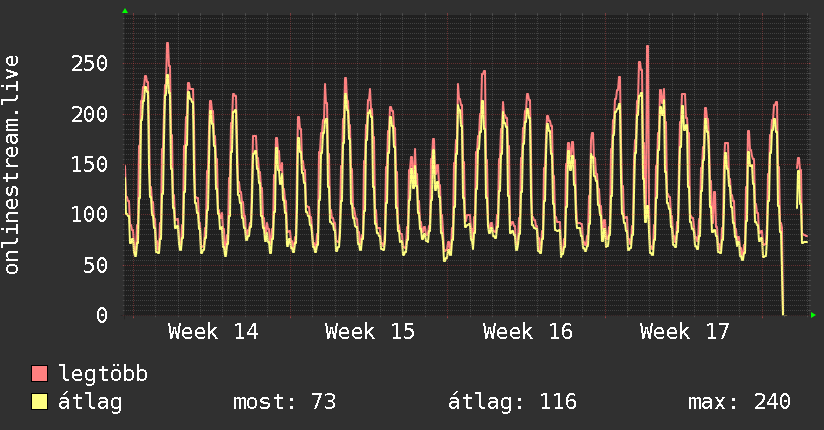Click the 'most: 73' value
Screen dimensions: 824x430
pos(284,402)
